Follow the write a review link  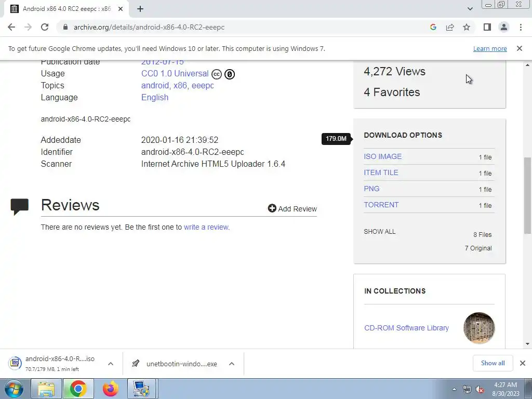click(x=207, y=227)
